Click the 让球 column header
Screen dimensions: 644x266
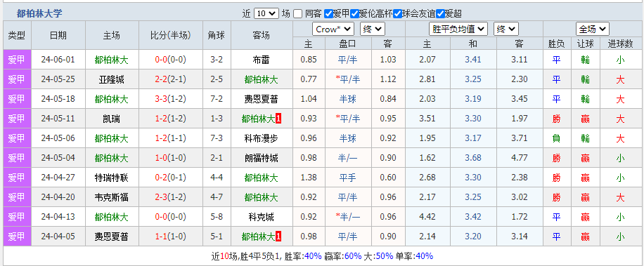click(585, 44)
